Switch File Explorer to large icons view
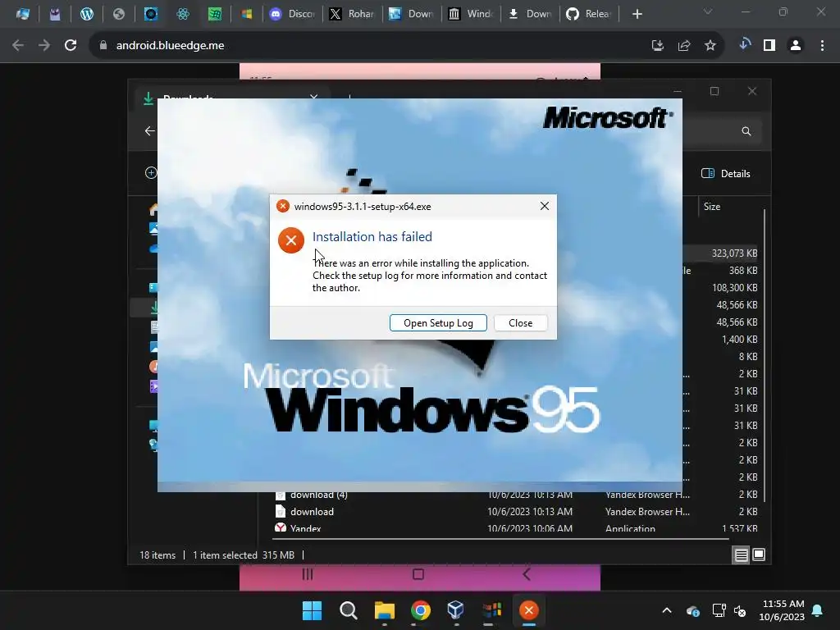The image size is (840, 630). [759, 555]
